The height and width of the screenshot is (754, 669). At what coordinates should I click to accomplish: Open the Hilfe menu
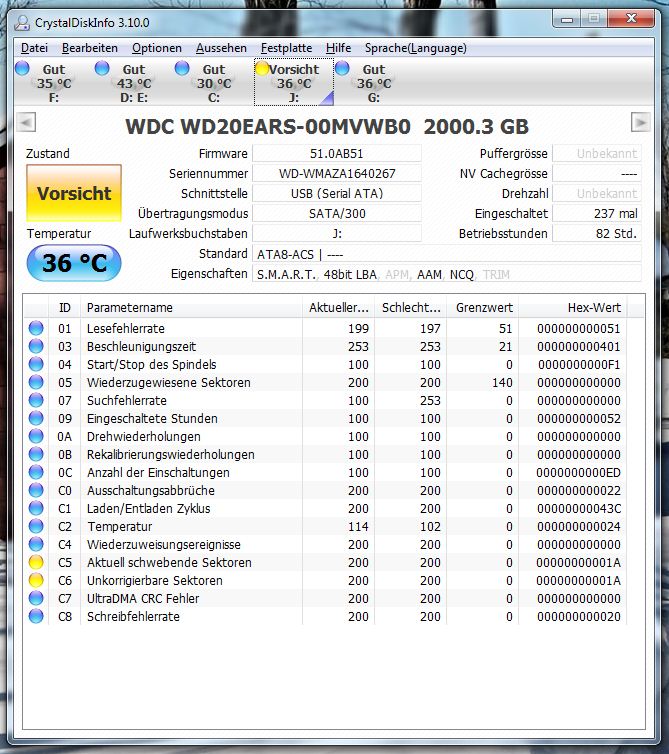(x=339, y=48)
